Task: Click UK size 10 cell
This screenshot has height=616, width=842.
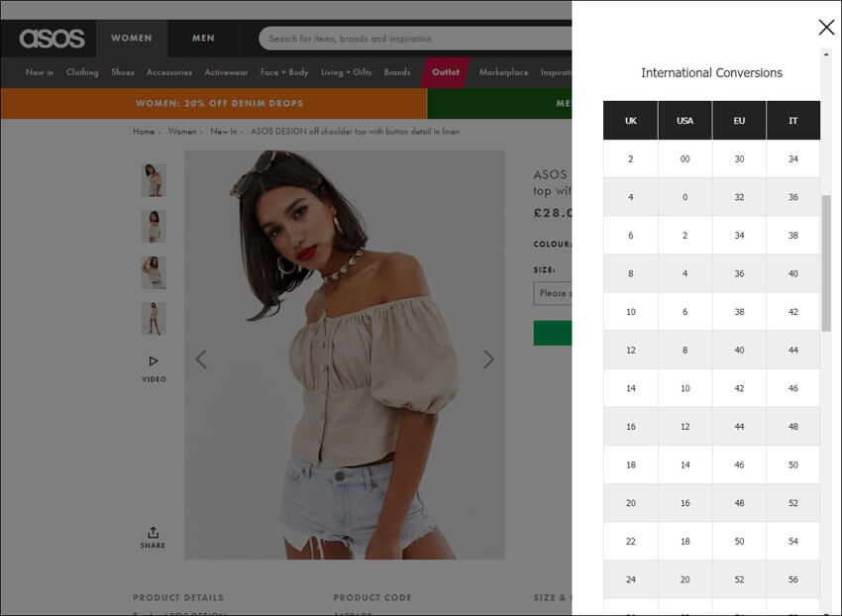Action: pos(630,312)
